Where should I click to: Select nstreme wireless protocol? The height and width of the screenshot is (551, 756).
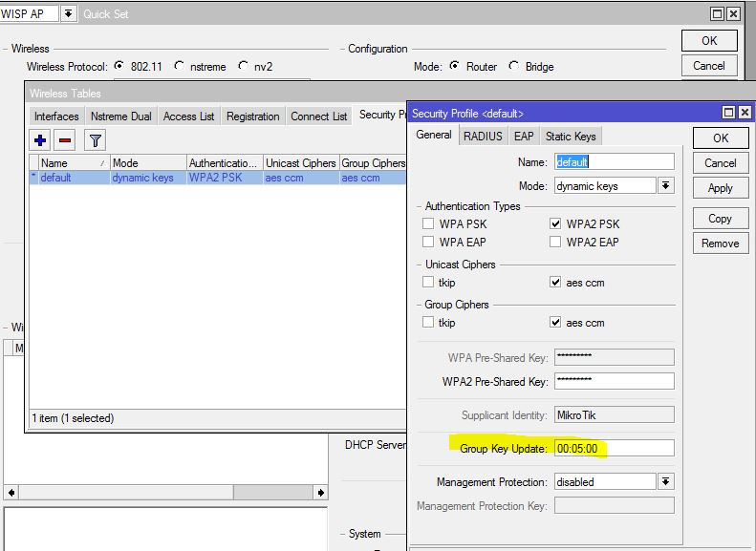coord(179,66)
